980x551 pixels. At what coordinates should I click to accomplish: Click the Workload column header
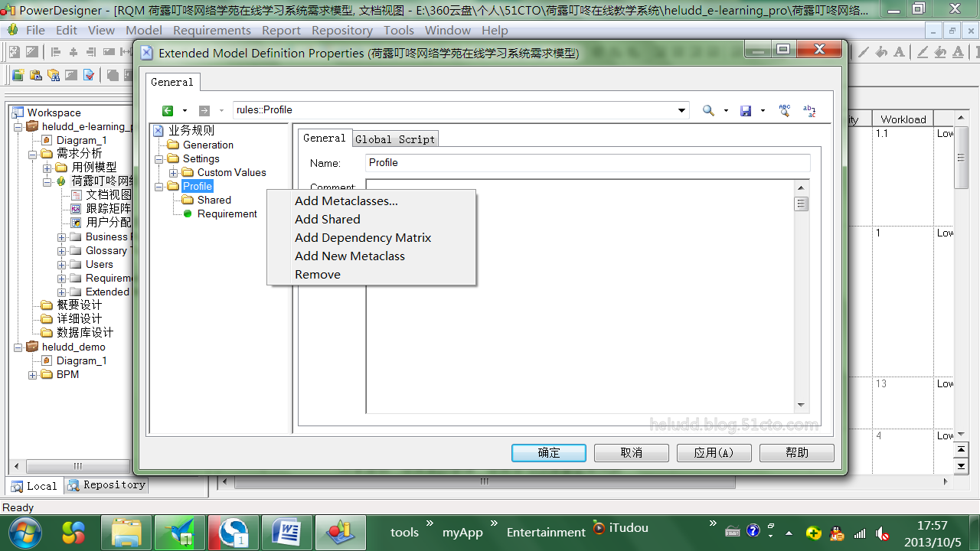[903, 119]
